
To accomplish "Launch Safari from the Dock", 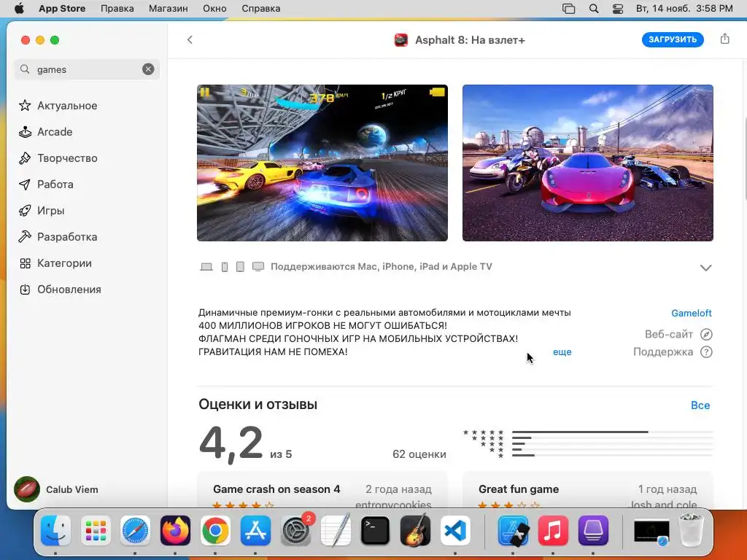I will [135, 531].
